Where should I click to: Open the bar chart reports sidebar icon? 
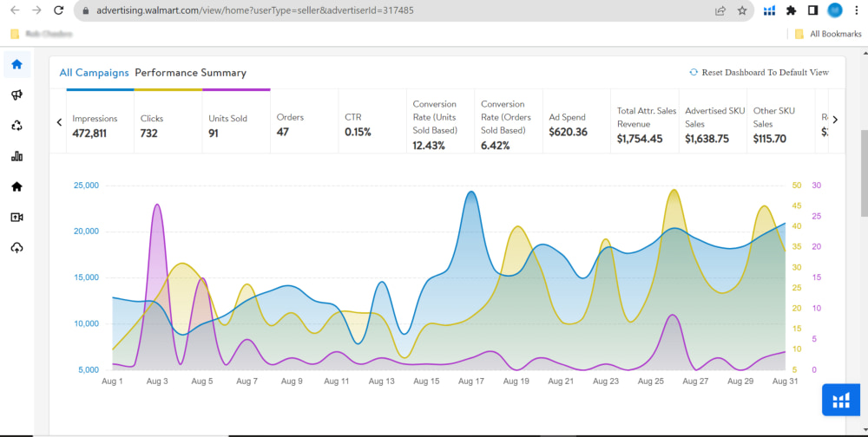(x=16, y=156)
